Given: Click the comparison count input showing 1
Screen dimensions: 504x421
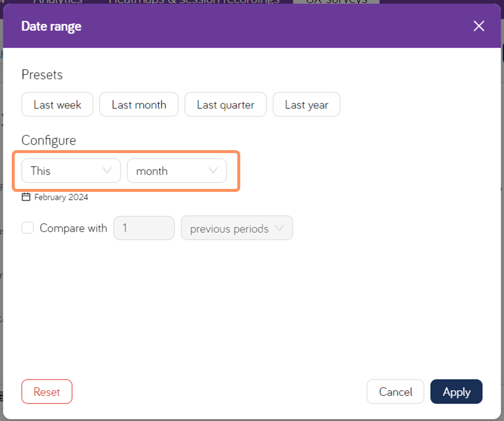Looking at the screenshot, I should point(144,228).
